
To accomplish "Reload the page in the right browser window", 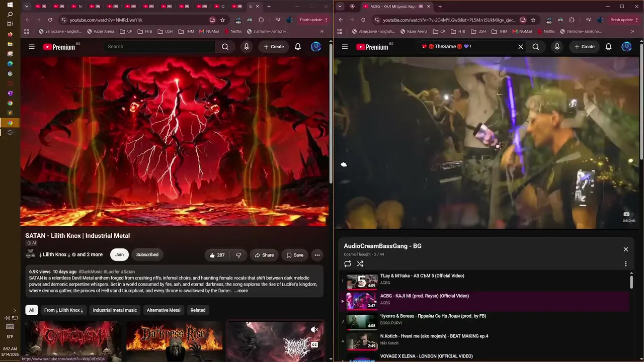I will (x=363, y=20).
